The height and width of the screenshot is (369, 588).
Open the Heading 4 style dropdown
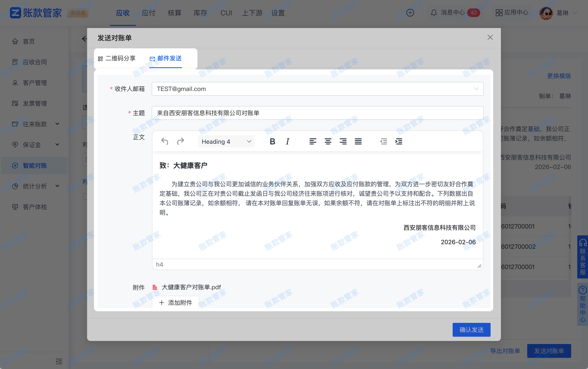tap(226, 141)
